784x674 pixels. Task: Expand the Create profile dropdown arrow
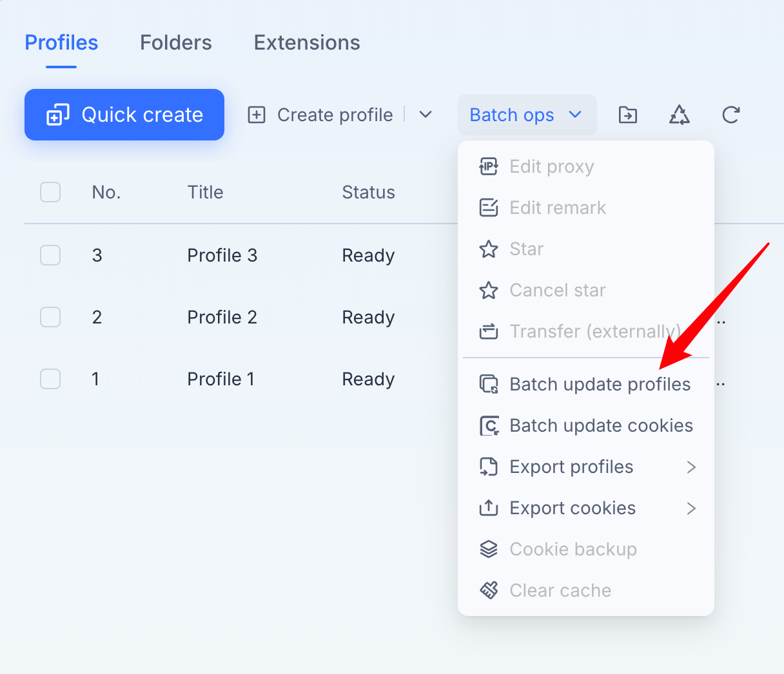coord(426,115)
